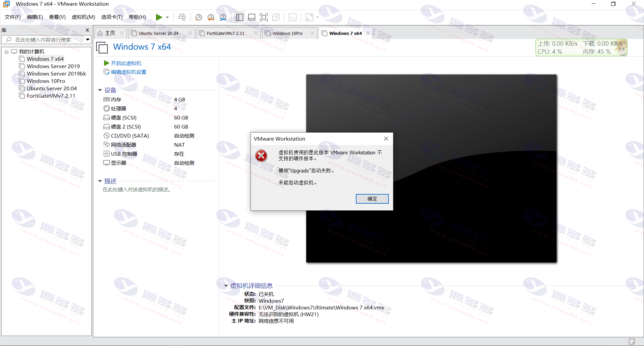Select Windows Server 2019bk in the library
The image size is (644, 346).
56,73
